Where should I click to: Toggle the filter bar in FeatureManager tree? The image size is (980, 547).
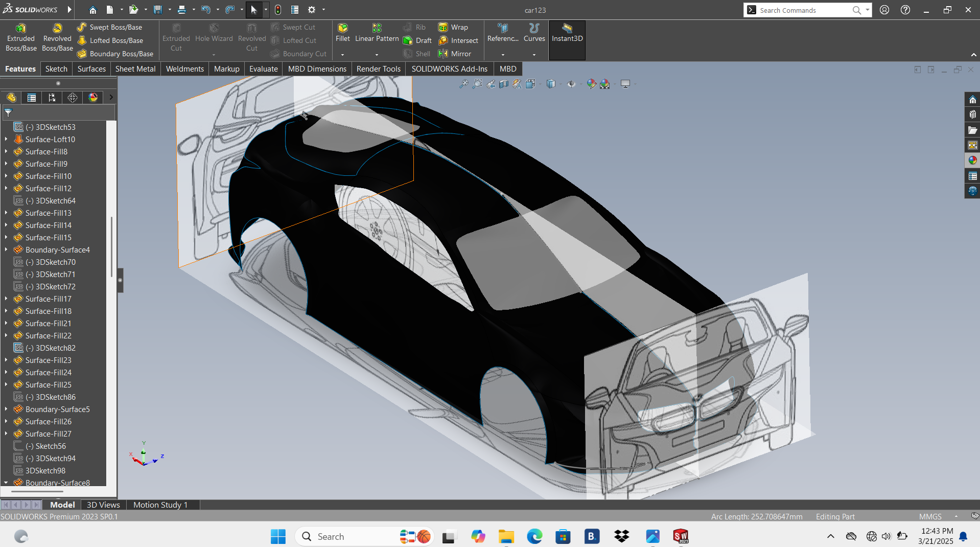[8, 113]
